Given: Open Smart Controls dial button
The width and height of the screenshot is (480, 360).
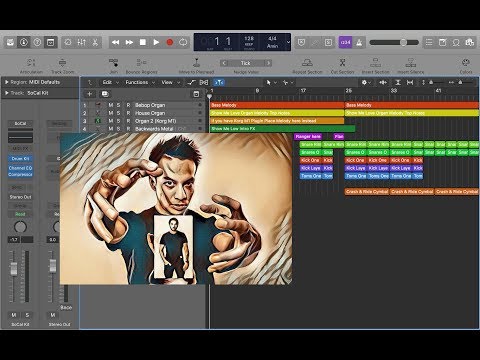Looking at the screenshot, I should [x=68, y=42].
